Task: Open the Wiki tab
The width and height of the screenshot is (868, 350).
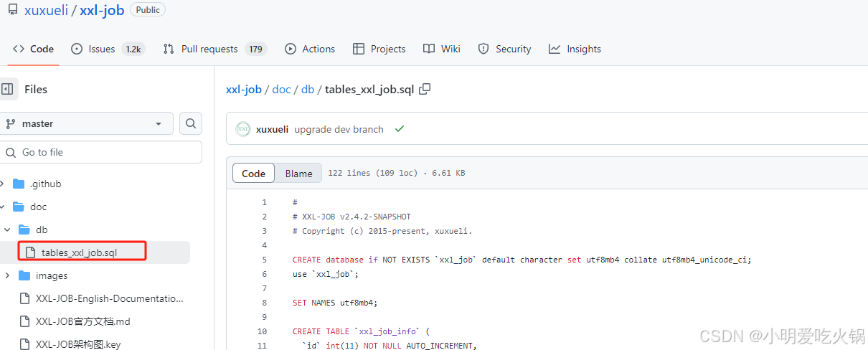Action: point(442,49)
